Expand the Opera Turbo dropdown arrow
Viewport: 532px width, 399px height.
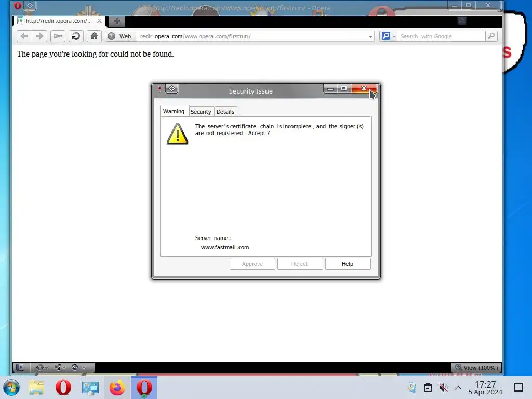(84, 367)
